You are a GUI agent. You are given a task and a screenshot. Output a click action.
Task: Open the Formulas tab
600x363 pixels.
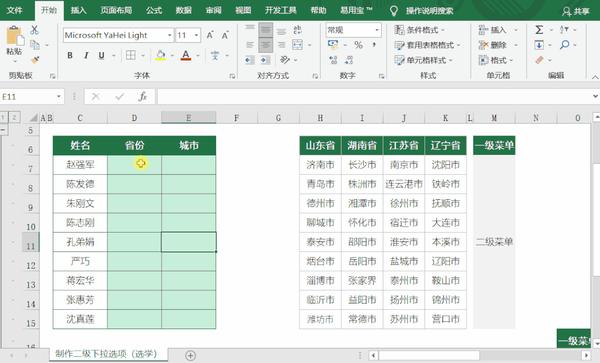click(x=154, y=10)
